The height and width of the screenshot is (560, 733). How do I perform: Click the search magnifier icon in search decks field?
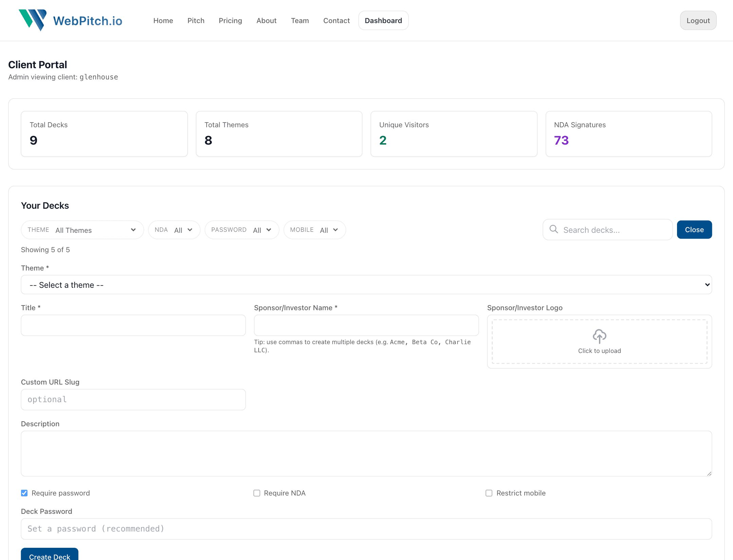coord(553,229)
